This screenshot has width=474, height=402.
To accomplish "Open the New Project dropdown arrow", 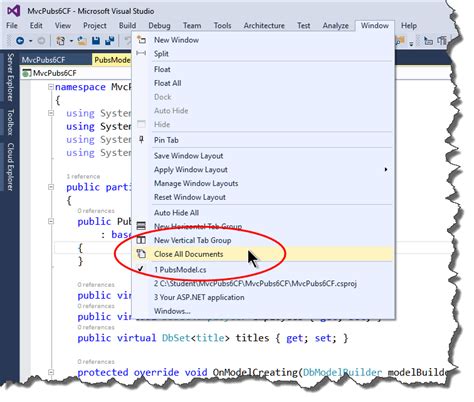I will click(x=71, y=41).
